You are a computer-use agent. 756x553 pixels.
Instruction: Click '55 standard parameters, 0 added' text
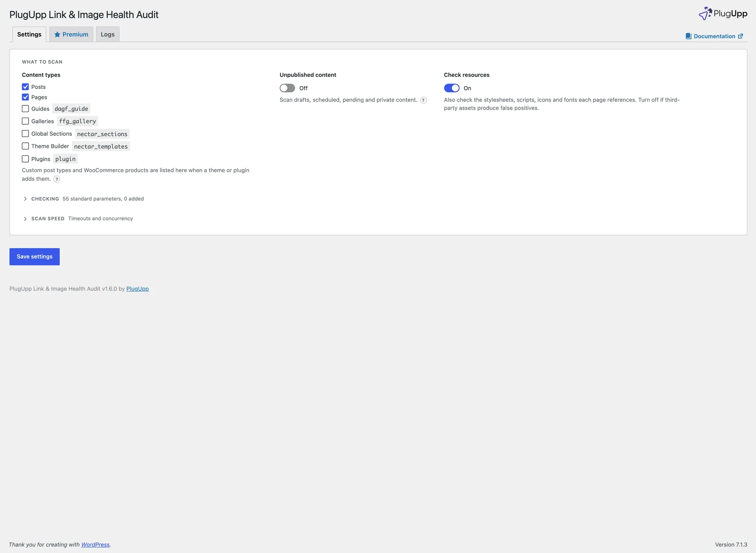pos(103,199)
